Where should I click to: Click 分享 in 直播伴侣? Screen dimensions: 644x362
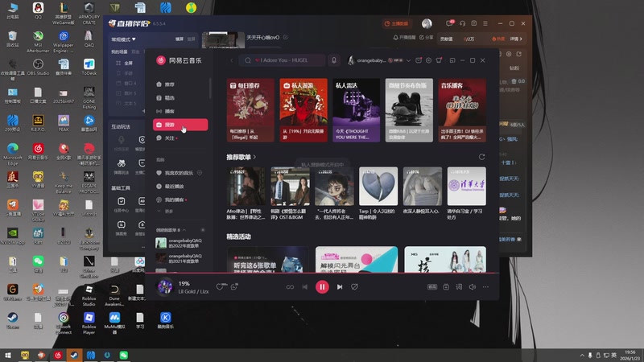(x=427, y=37)
